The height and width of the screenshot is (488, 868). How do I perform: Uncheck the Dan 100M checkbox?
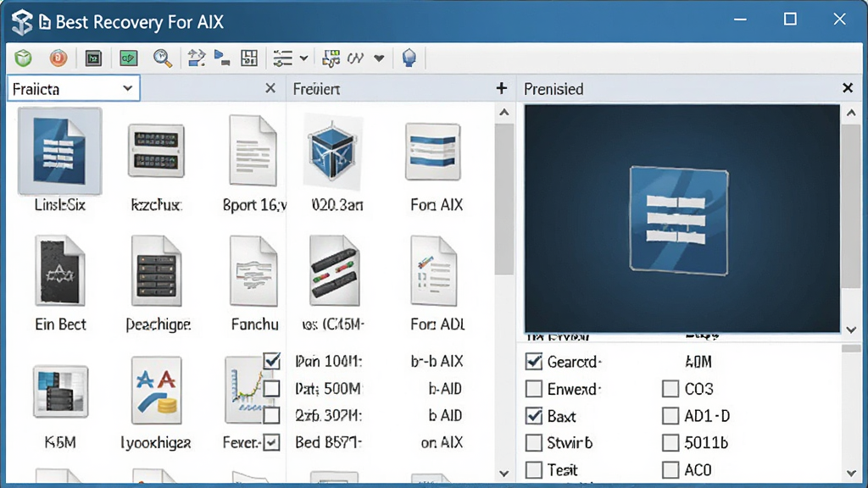pos(272,361)
